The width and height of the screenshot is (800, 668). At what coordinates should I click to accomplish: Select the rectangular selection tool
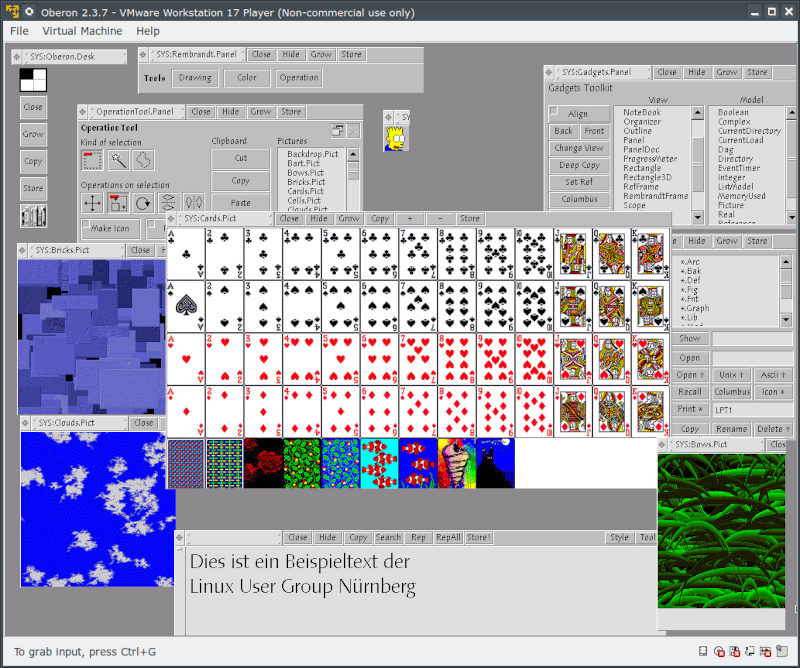92,160
